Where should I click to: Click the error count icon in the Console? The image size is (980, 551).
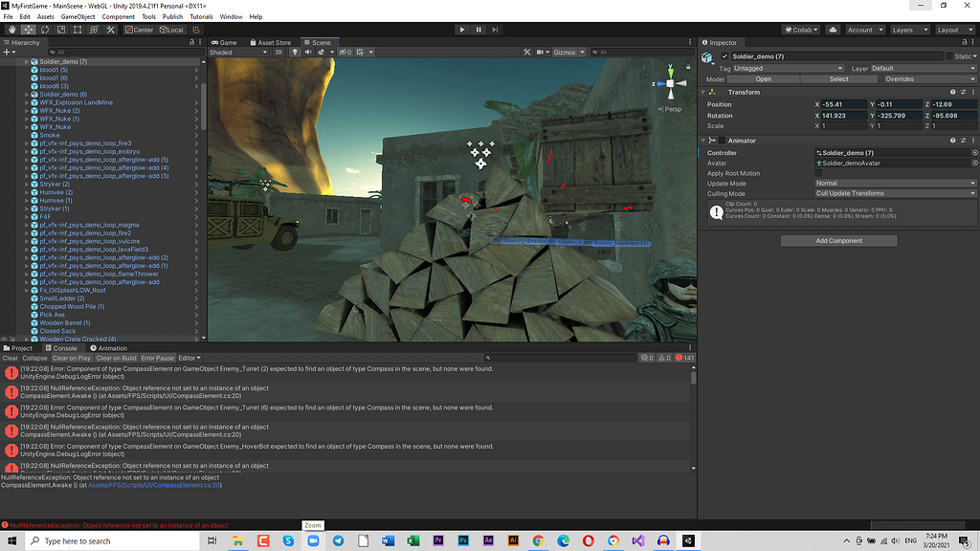[679, 356]
